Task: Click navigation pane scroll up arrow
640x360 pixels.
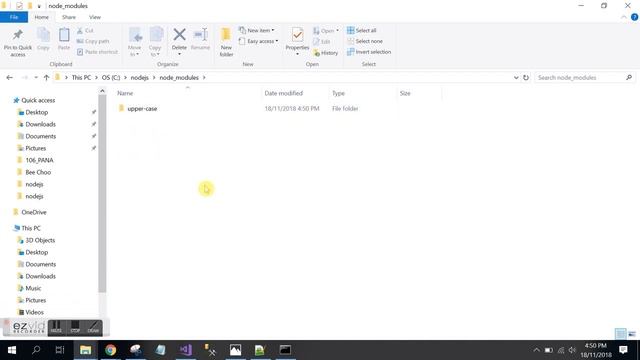Action: (102, 91)
